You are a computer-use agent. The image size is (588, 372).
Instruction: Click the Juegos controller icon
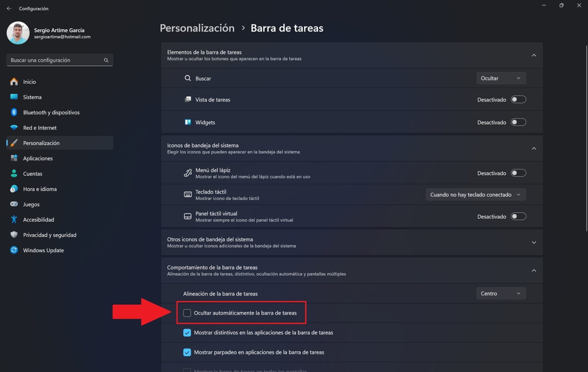14,204
